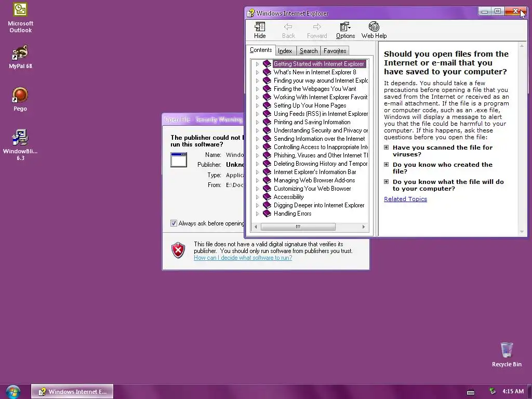Select the Recycle Bin icon
532x399 pixels.
pyautogui.click(x=507, y=354)
